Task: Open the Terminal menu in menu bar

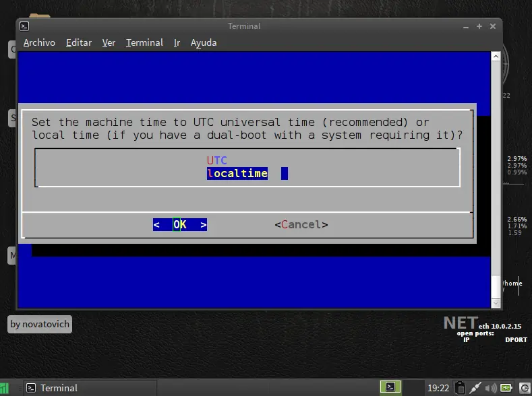Action: pyautogui.click(x=144, y=42)
